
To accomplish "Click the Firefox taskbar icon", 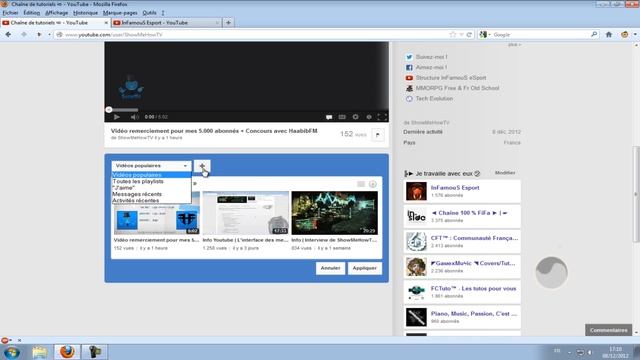I will 67,352.
